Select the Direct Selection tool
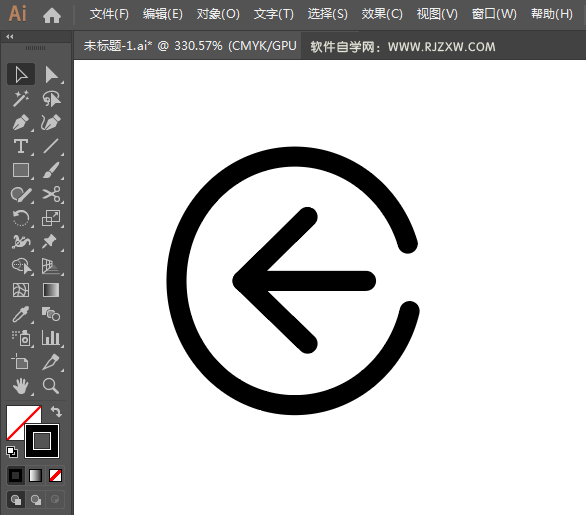Image resolution: width=586 pixels, height=515 pixels. click(x=51, y=74)
